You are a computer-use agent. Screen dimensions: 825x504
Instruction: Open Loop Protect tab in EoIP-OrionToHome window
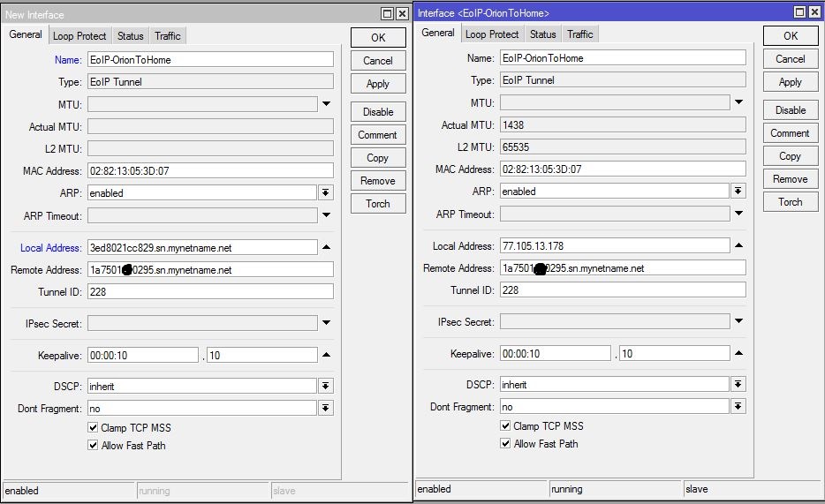pyautogui.click(x=492, y=34)
